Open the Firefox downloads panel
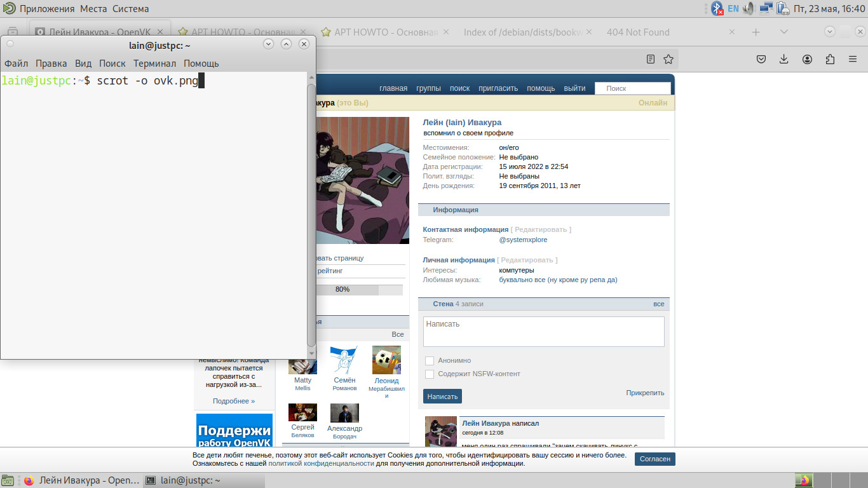 click(x=784, y=59)
